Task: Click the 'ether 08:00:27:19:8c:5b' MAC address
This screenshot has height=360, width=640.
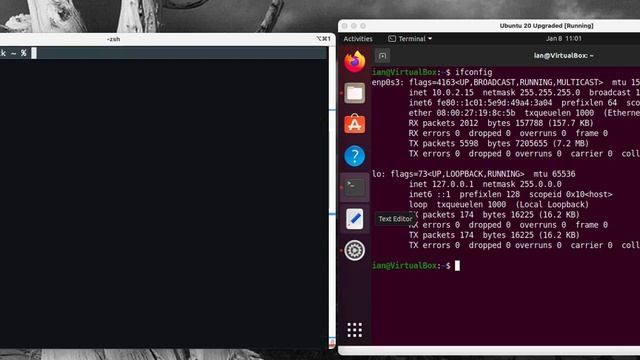Action: (462, 113)
